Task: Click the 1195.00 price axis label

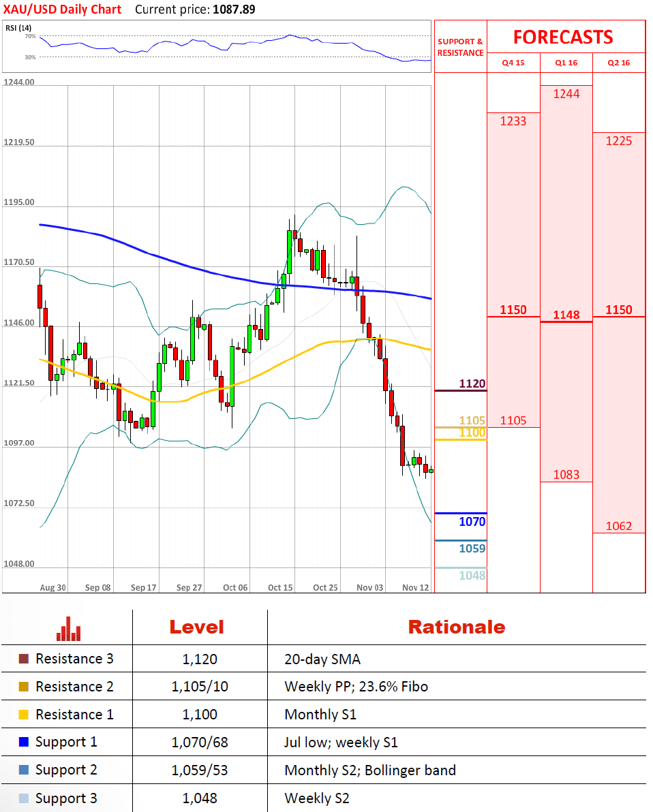Action: tap(18, 202)
